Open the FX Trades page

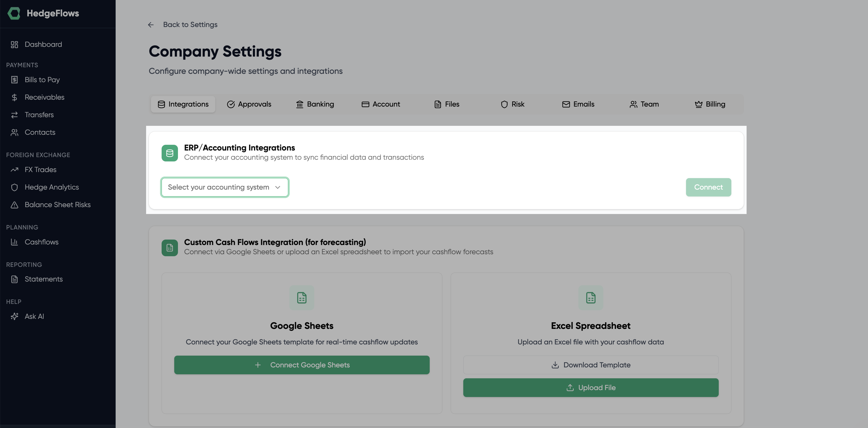click(x=40, y=170)
